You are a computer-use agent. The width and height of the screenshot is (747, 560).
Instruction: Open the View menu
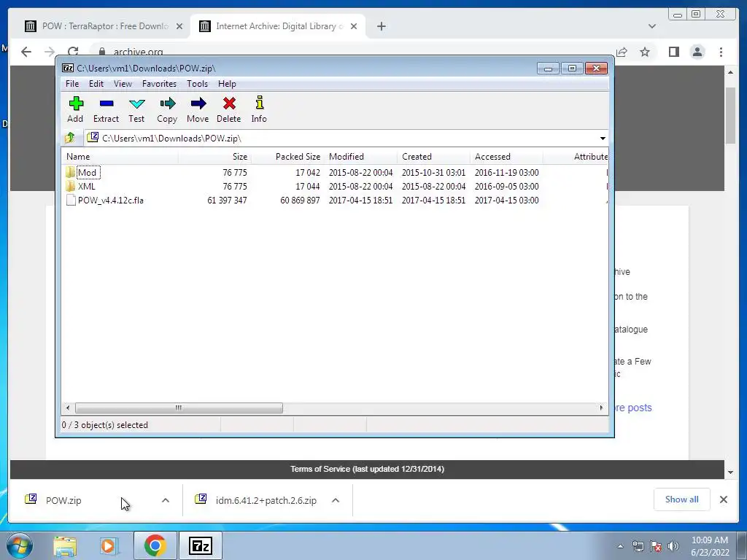coord(123,84)
